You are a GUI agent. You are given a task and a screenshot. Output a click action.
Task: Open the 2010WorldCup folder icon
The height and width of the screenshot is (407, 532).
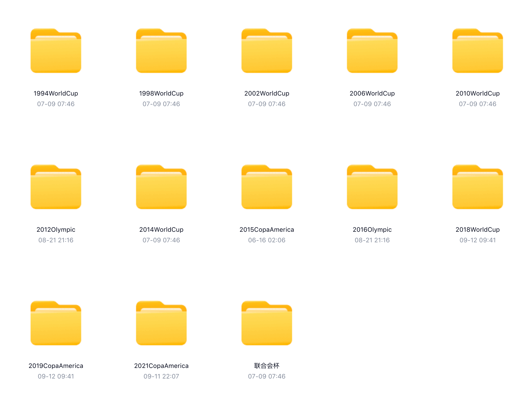[478, 51]
